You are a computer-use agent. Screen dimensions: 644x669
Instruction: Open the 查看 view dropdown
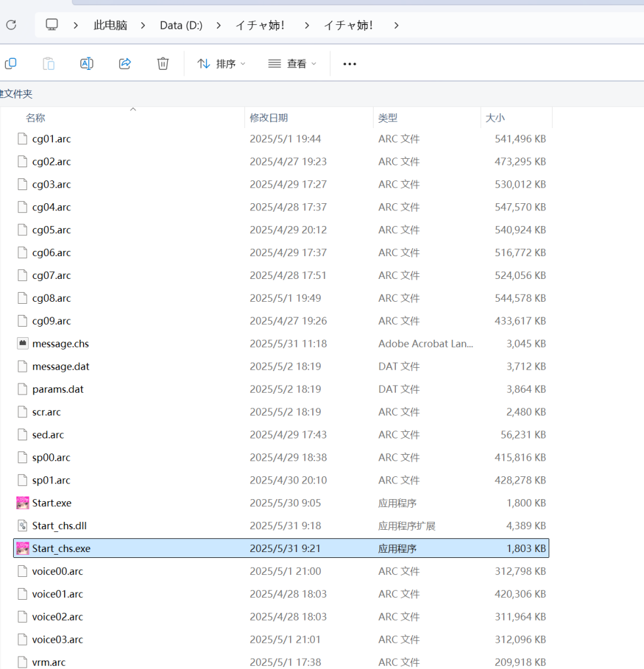pyautogui.click(x=293, y=64)
